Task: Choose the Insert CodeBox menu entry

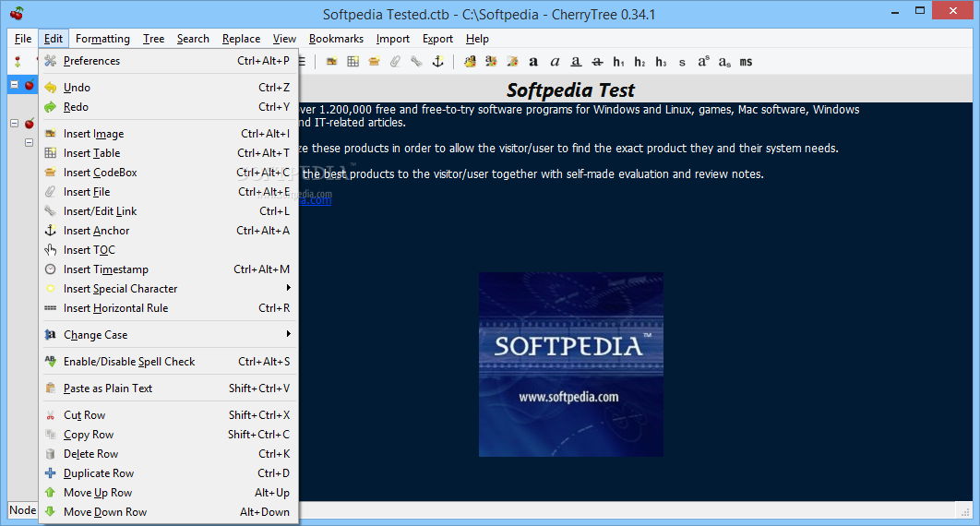Action: tap(169, 173)
